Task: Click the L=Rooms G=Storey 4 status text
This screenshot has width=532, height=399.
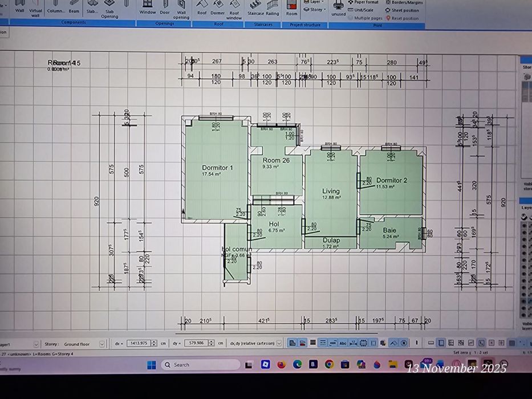Action: [53, 354]
